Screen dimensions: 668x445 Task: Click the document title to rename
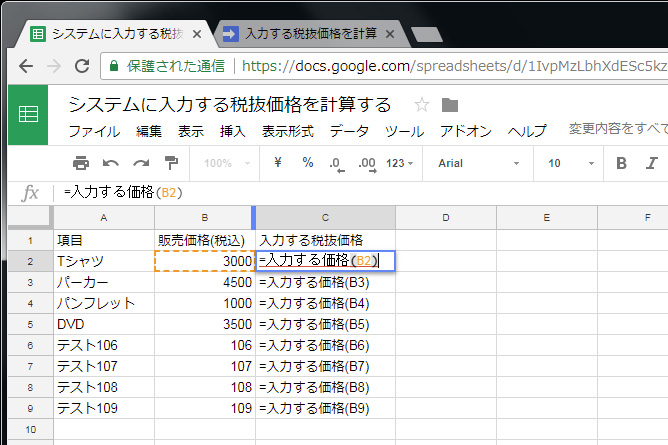pyautogui.click(x=229, y=105)
